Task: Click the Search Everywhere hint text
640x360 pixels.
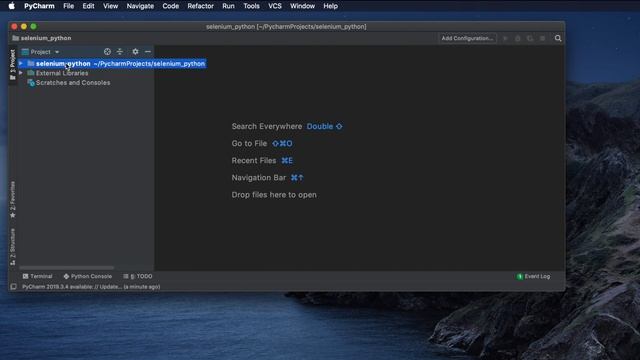Action: [267, 127]
